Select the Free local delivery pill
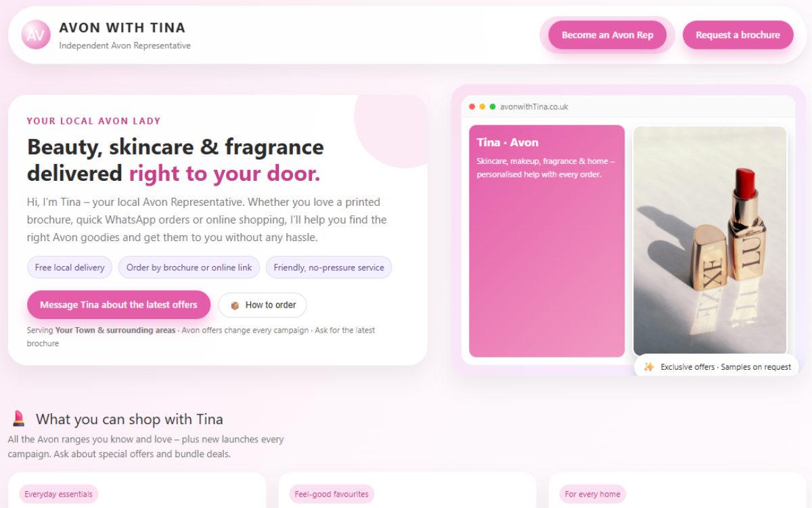Viewport: 812px width, 508px height. pyautogui.click(x=70, y=268)
